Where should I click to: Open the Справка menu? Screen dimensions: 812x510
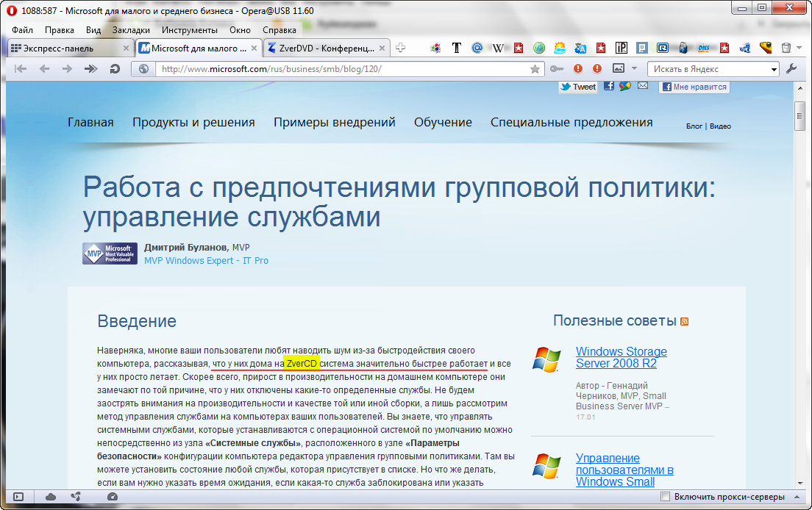coord(279,30)
